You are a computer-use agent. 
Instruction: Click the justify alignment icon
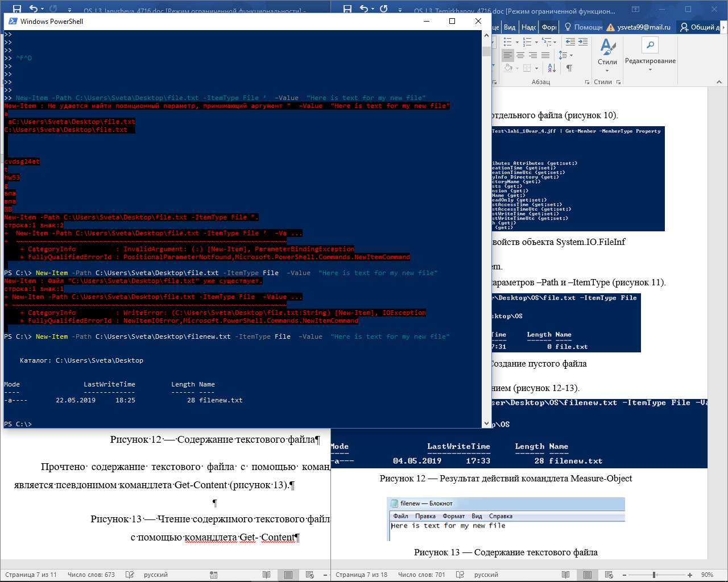tap(545, 55)
